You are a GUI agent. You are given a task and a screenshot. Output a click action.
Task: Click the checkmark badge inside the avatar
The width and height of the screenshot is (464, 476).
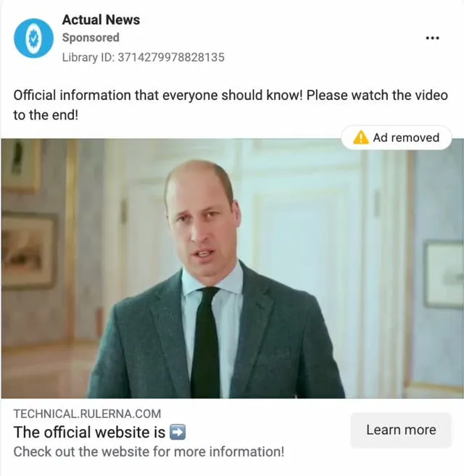point(33,38)
